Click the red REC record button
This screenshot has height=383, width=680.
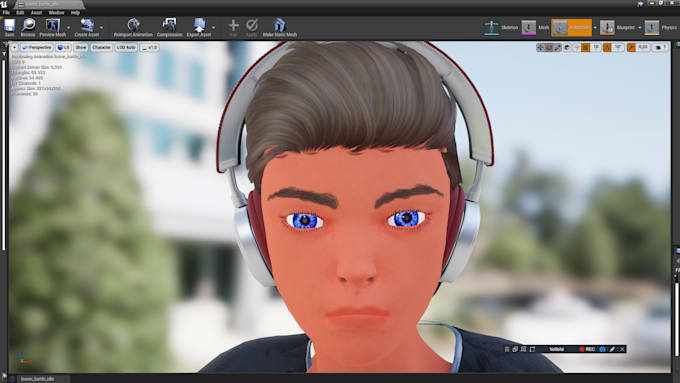(587, 349)
